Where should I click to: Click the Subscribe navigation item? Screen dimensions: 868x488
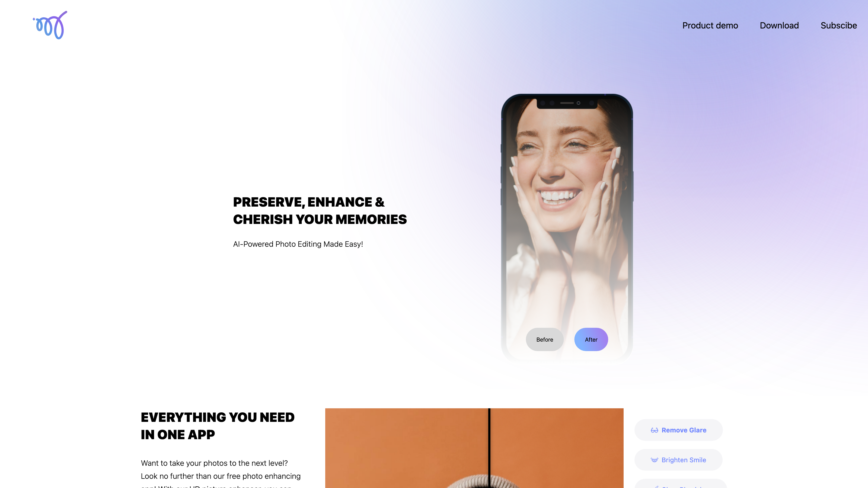[x=838, y=25]
